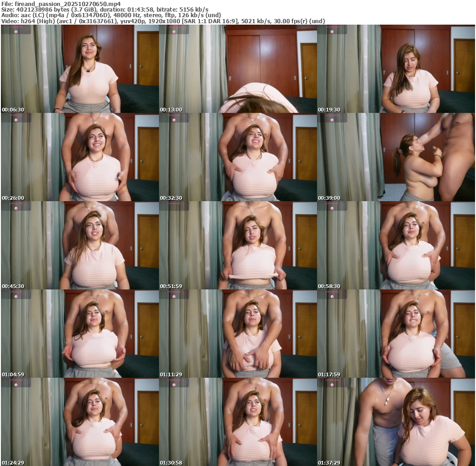Select the frame stamped 01:30:58
476x466 pixels.
point(238,421)
